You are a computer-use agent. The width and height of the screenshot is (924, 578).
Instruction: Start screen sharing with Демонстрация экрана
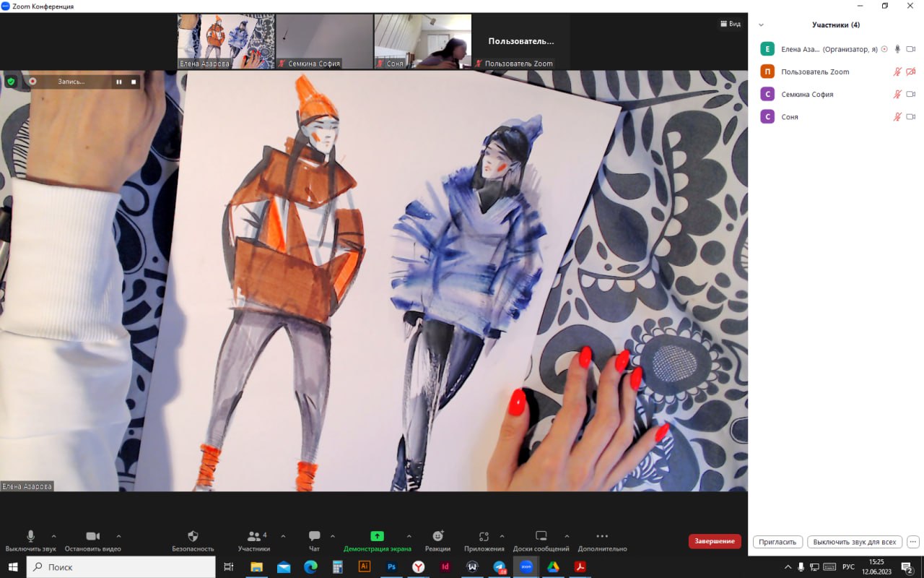point(377,541)
